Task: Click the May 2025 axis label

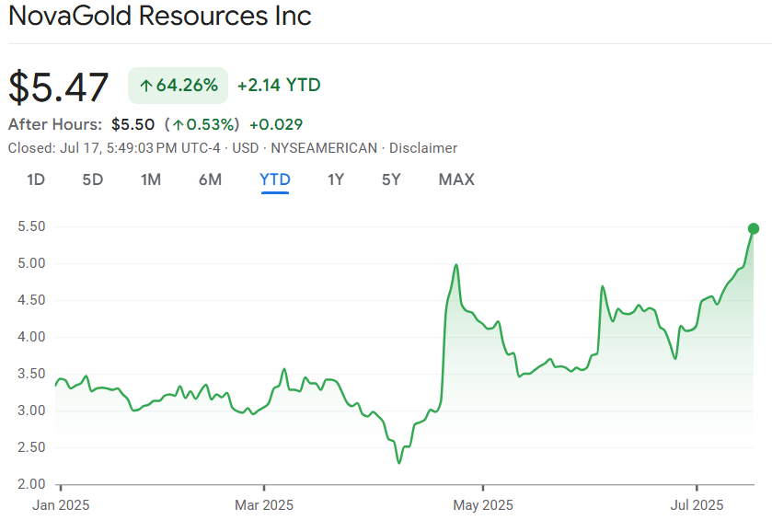Action: (483, 505)
